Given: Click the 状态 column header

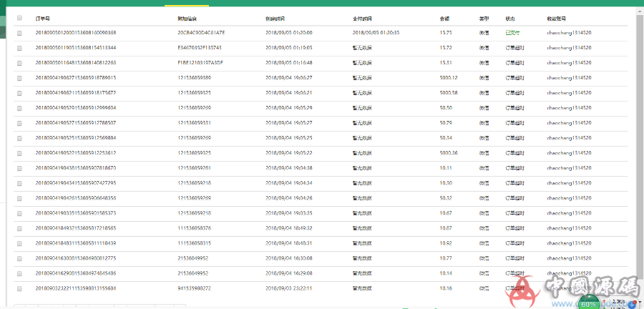Looking at the screenshot, I should coord(509,18).
